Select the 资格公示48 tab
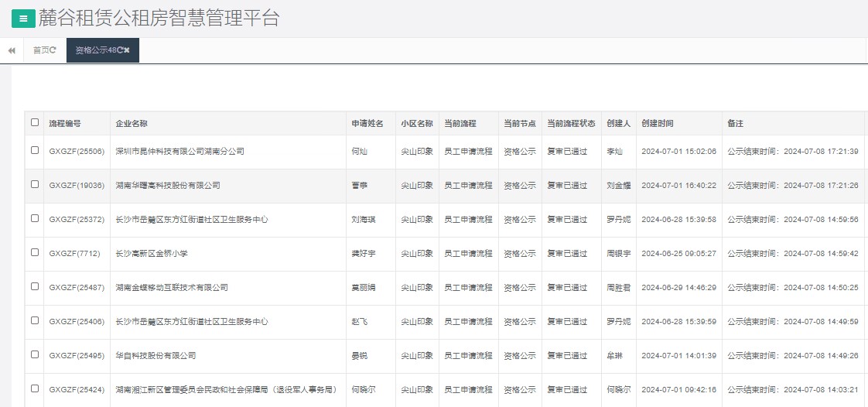This screenshot has width=868, height=407. [95, 50]
